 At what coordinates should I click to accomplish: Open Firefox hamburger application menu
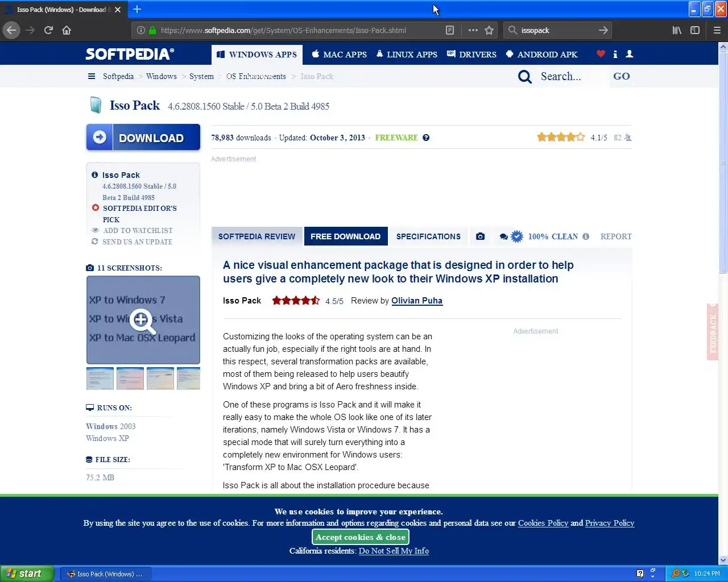pos(717,30)
